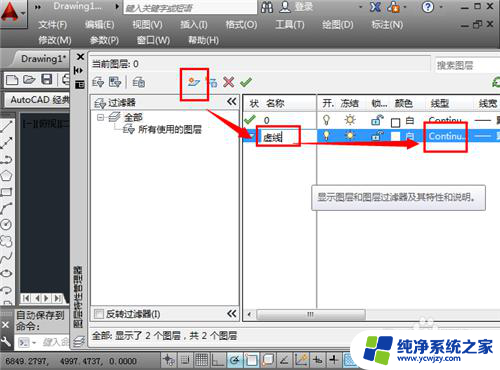500x370 pixels.
Task: Click the binoculars search icon
Action: pos(267,7)
